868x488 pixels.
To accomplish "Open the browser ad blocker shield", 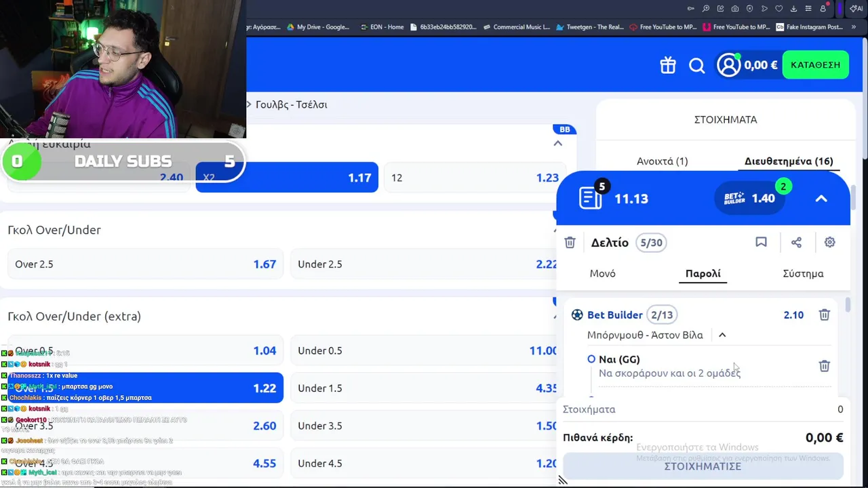I will click(x=750, y=9).
